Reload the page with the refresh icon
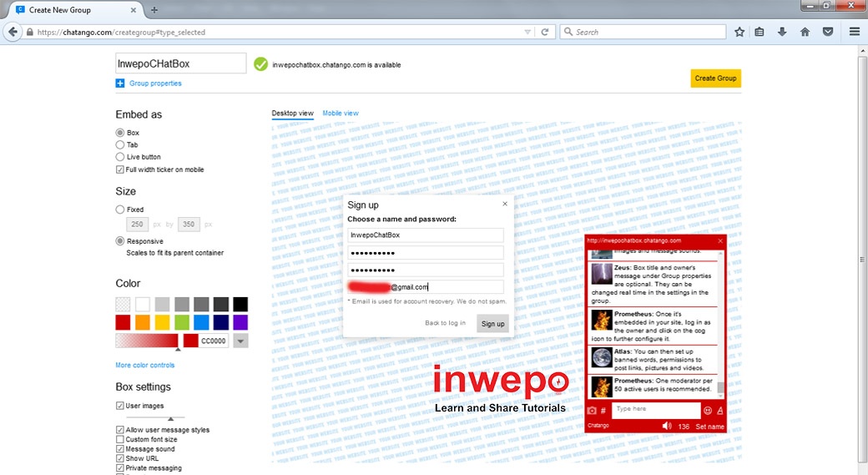This screenshot has height=475, width=868. (545, 32)
